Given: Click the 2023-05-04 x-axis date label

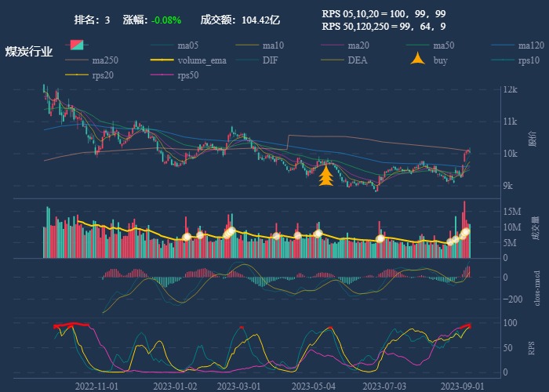Looking at the screenshot, I should pyautogui.click(x=314, y=387).
